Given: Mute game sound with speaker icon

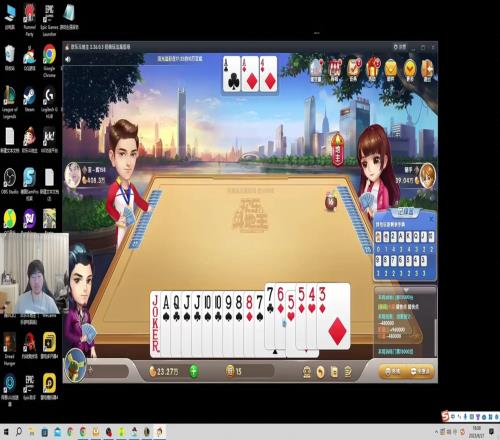Looking at the screenshot, I should tap(68, 59).
